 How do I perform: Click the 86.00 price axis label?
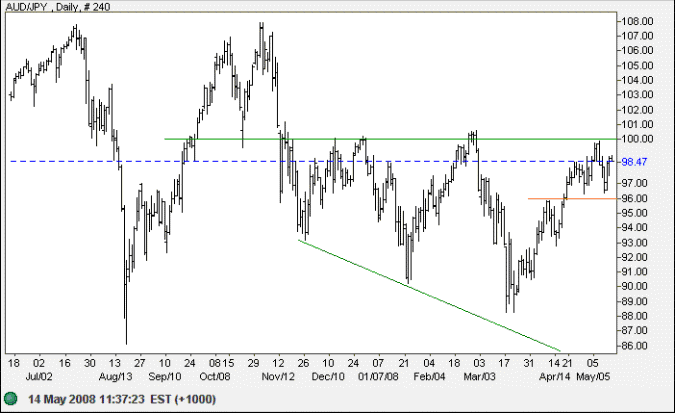tap(635, 345)
